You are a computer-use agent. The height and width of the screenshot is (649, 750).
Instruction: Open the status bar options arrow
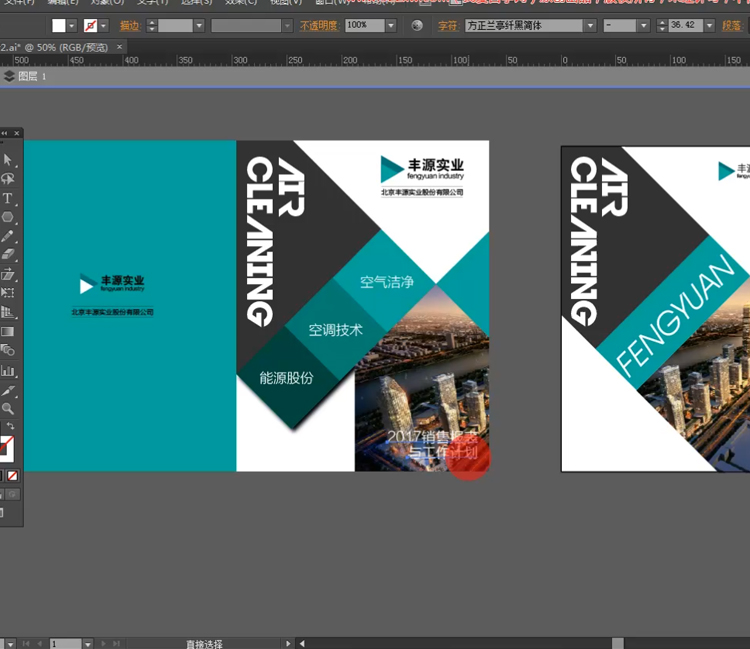[288, 644]
